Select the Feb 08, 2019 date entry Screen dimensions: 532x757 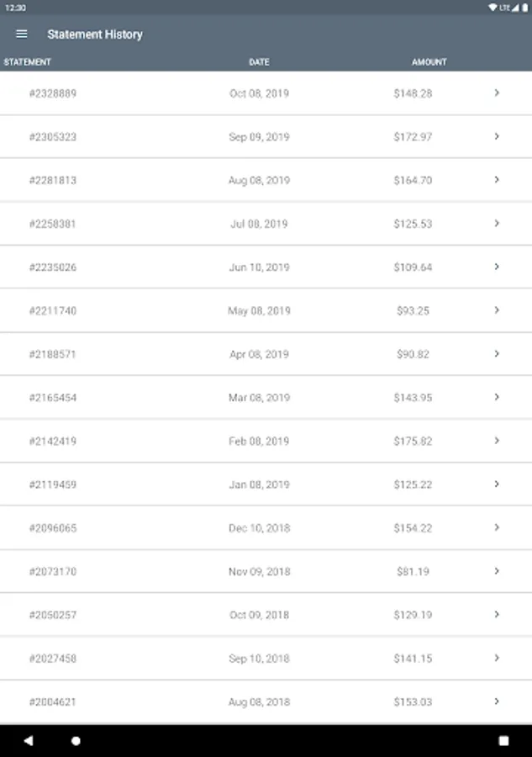coord(259,441)
